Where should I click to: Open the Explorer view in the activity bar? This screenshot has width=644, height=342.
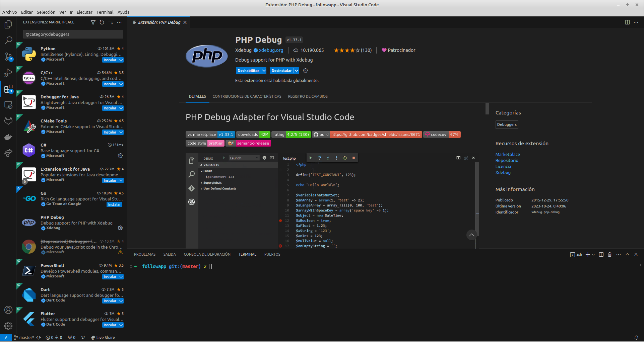coord(8,24)
